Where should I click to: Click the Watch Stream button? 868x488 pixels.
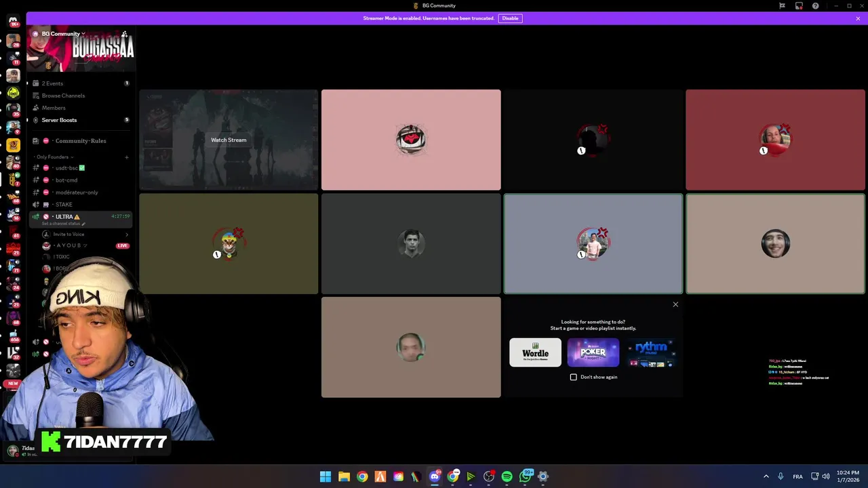coord(229,140)
